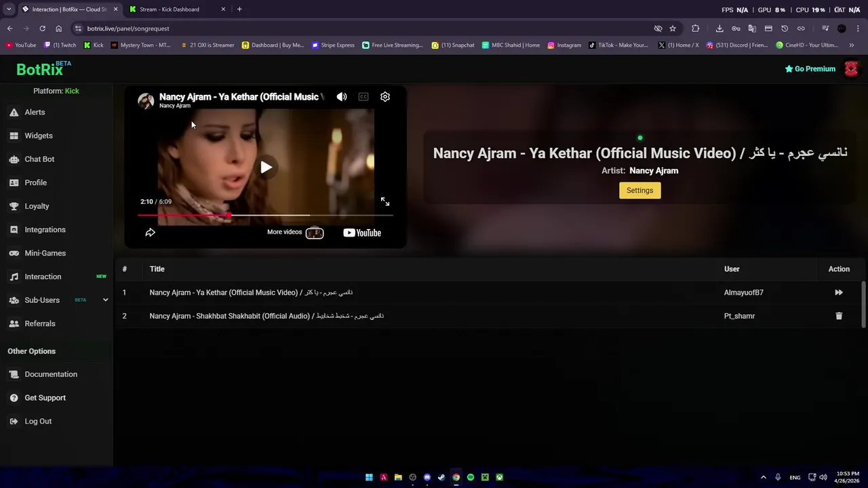Image resolution: width=868 pixels, height=488 pixels.
Task: Play the Nancy Ajram video
Action: click(x=266, y=167)
